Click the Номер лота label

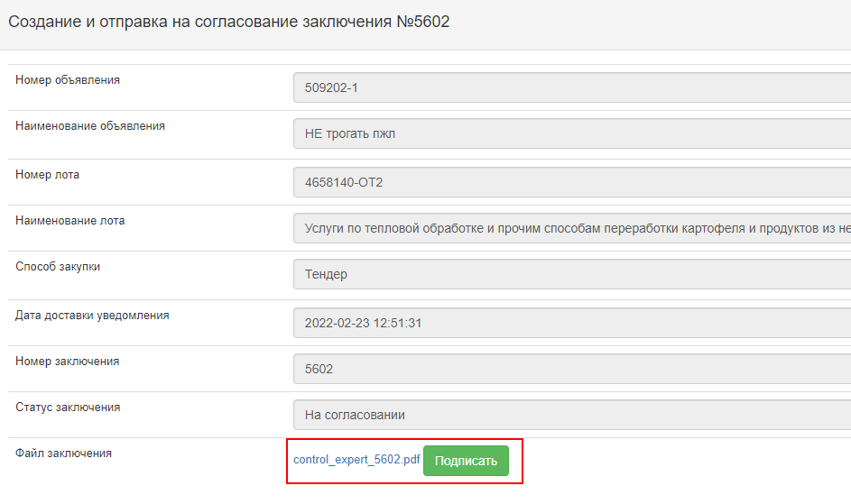point(47,175)
